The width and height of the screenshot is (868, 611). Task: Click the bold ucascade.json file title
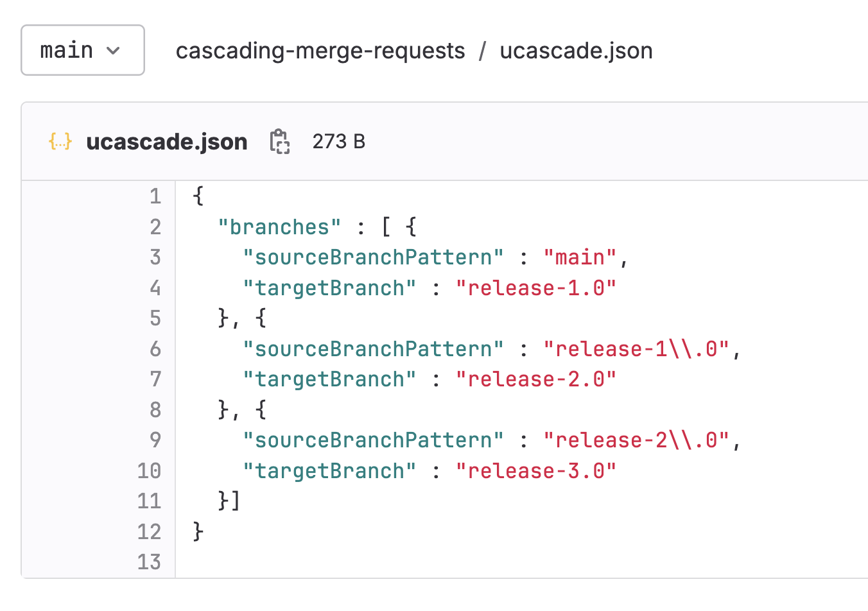tap(167, 141)
